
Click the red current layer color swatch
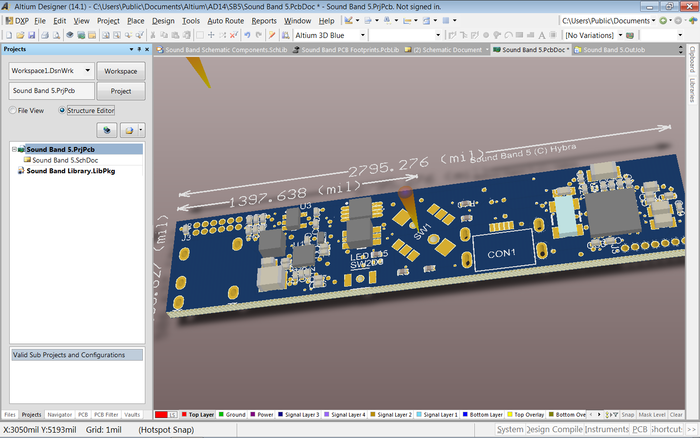pos(161,415)
